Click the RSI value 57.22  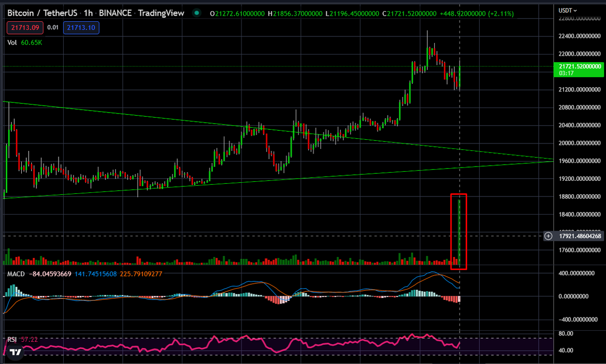(29, 340)
